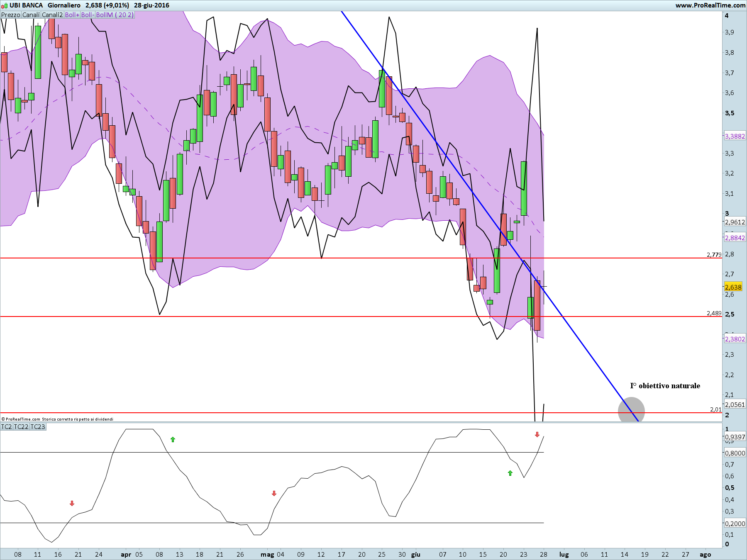Click the 'lug' month label on time axis
This screenshot has height=560, width=747.
[x=564, y=555]
